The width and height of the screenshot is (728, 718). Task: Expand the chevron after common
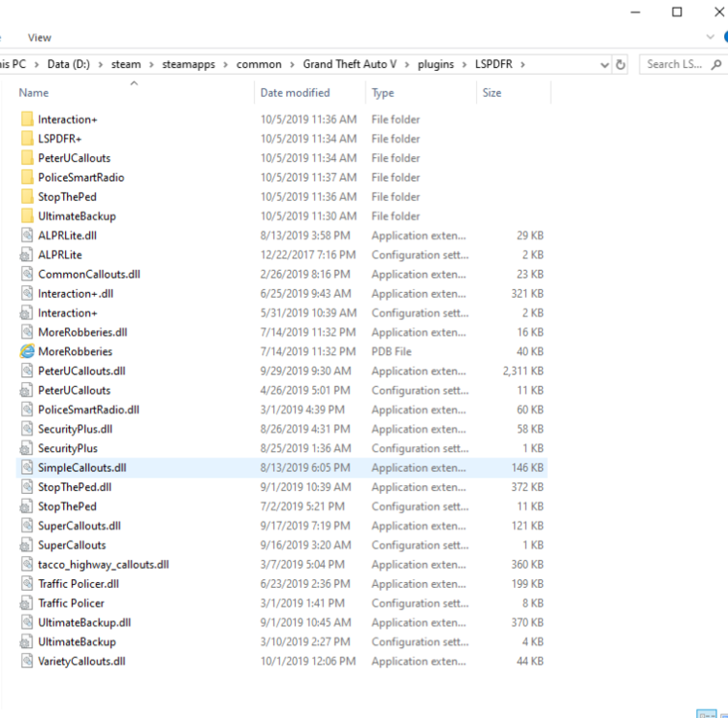pyautogui.click(x=292, y=64)
